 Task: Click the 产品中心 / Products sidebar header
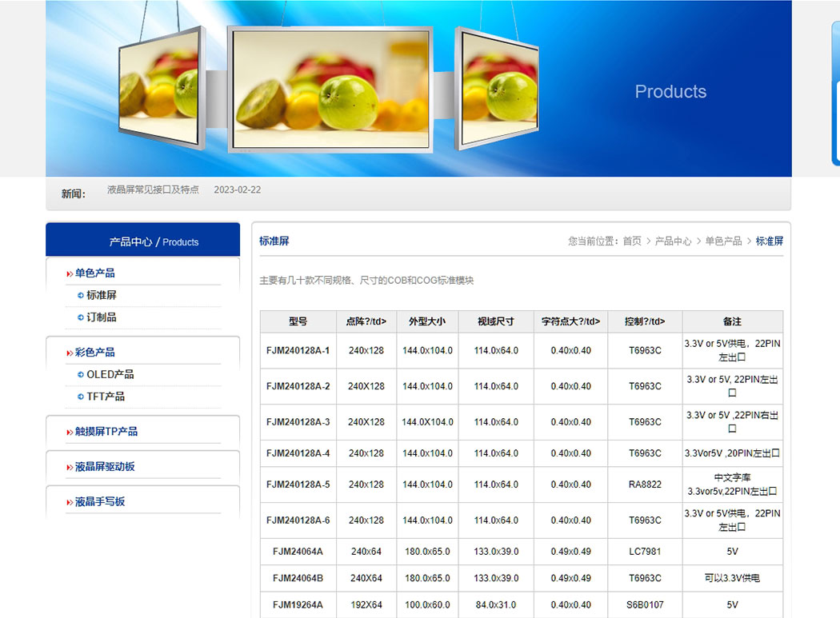[143, 240]
